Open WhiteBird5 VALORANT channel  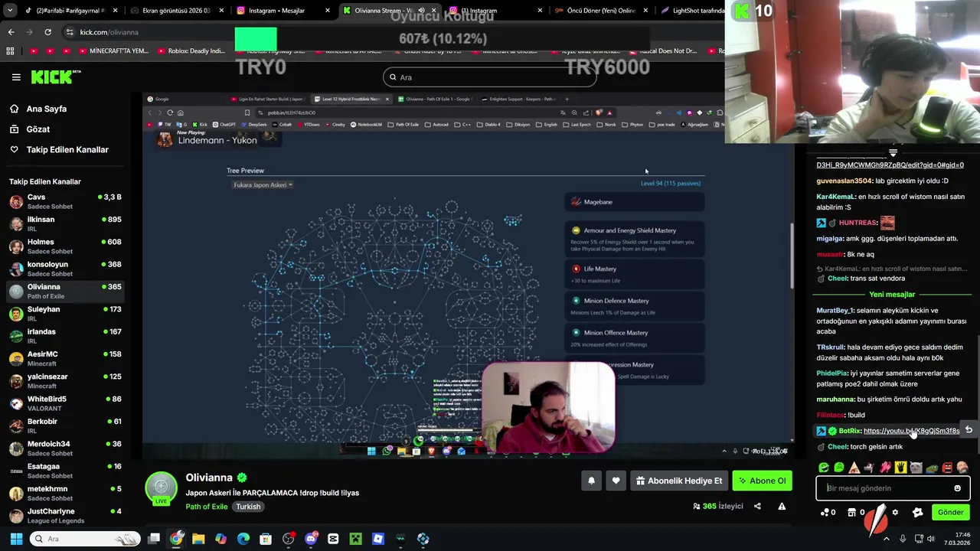click(x=65, y=403)
